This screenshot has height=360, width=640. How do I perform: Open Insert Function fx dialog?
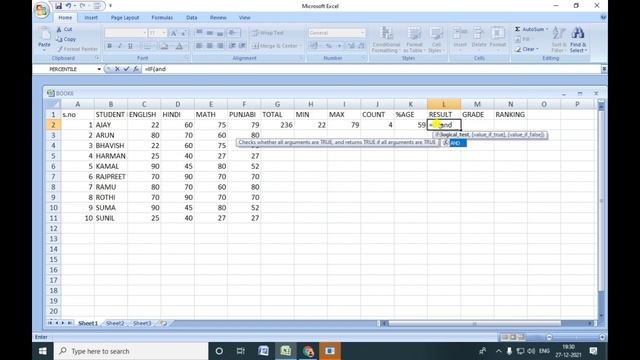pos(136,69)
